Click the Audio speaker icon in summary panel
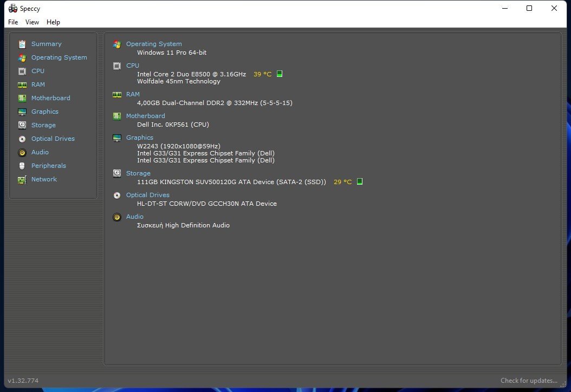 (117, 217)
